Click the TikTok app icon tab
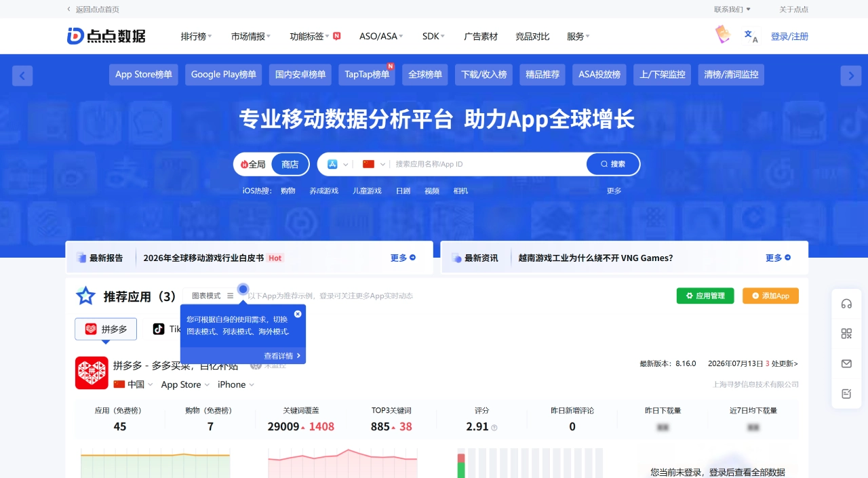 (x=159, y=329)
